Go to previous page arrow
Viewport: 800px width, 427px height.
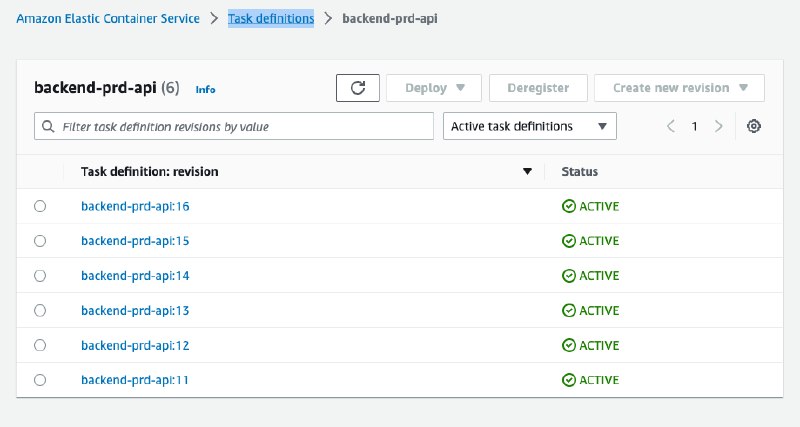pyautogui.click(x=671, y=126)
